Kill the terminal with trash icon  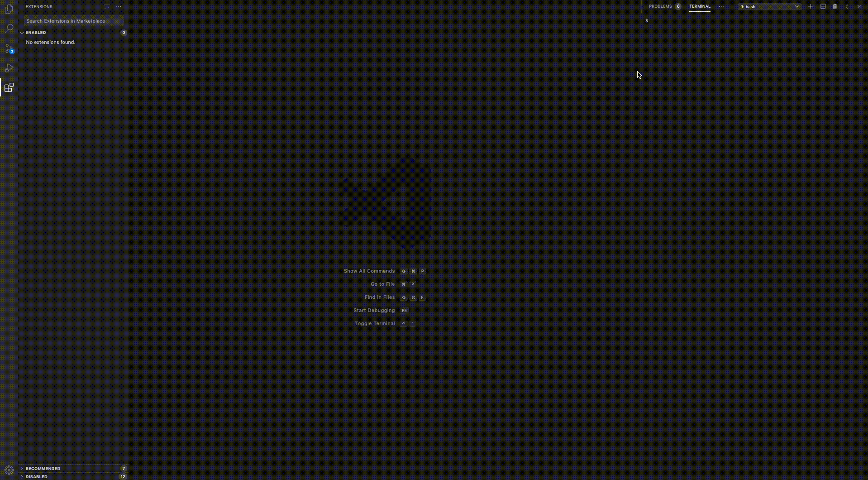[x=835, y=6]
